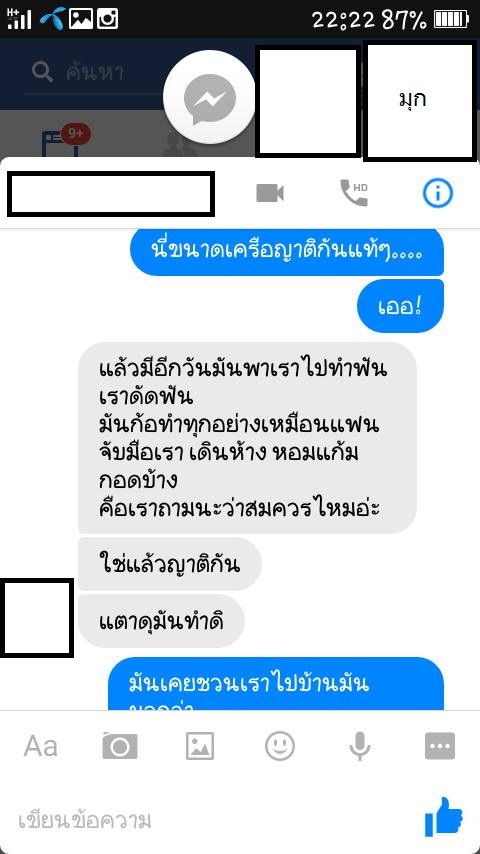The image size is (480, 854).
Task: Open the Instagram notification in the status bar
Action: point(107,19)
